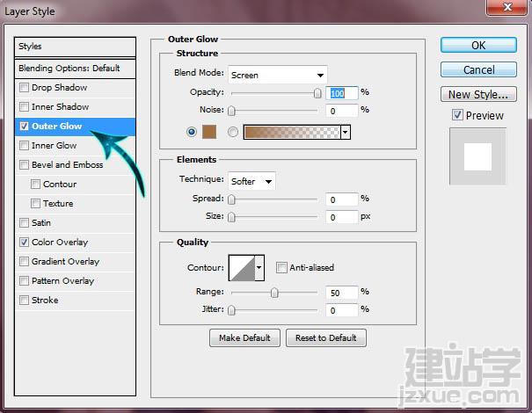Click the Jitter percent field

342,310
